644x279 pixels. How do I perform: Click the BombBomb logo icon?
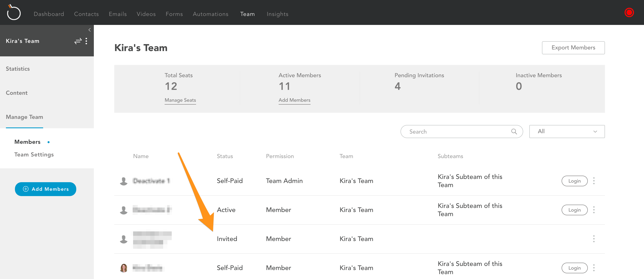click(13, 12)
